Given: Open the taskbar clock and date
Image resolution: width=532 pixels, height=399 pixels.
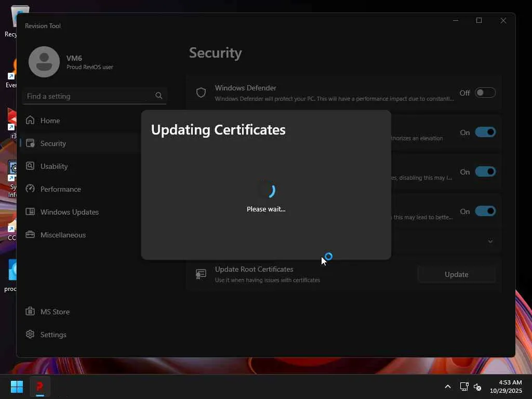Looking at the screenshot, I should tap(506, 387).
